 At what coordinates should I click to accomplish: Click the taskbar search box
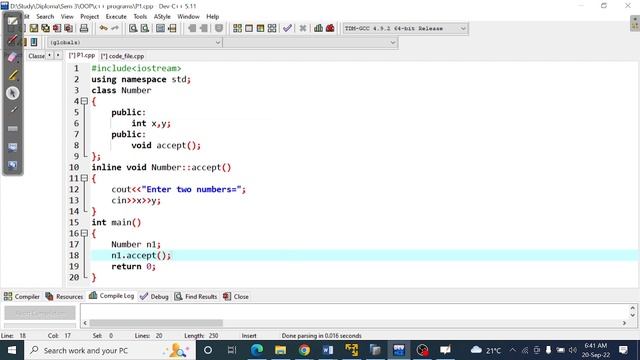coord(110,350)
